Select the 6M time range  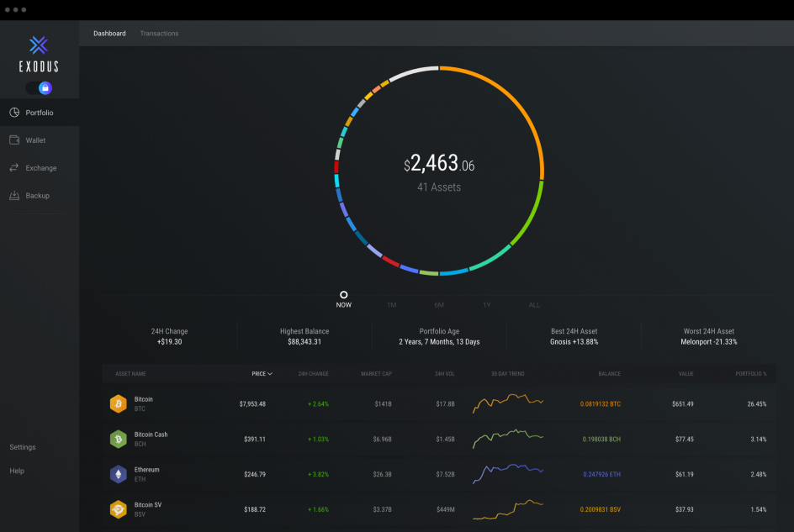click(x=439, y=305)
